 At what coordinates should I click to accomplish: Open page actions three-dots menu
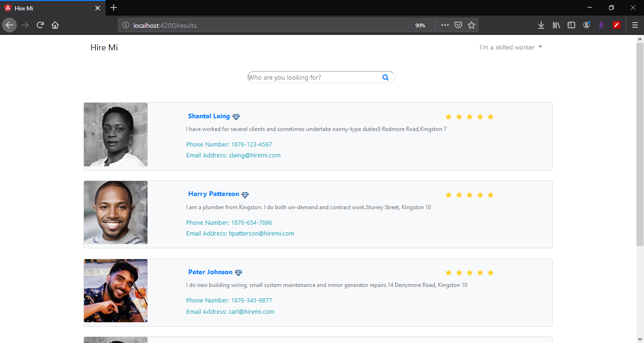(x=445, y=25)
